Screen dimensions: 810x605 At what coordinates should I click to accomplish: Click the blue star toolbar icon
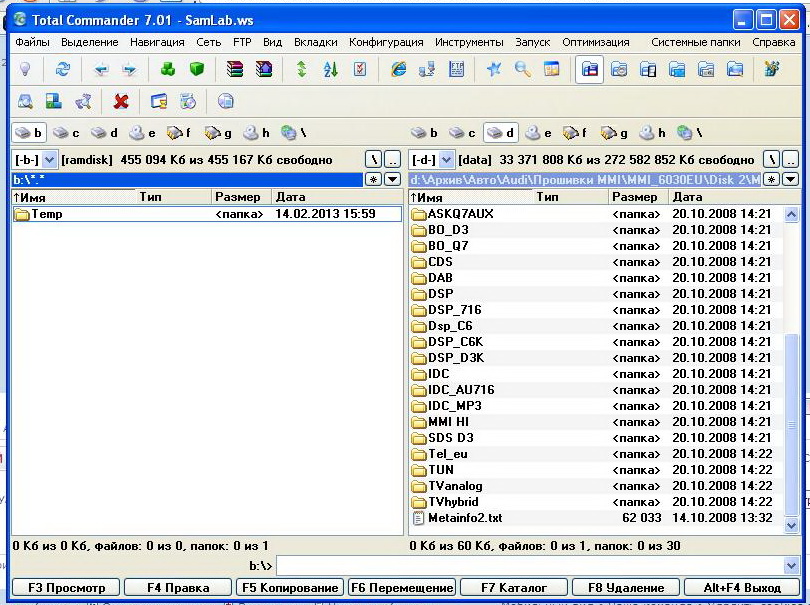494,69
